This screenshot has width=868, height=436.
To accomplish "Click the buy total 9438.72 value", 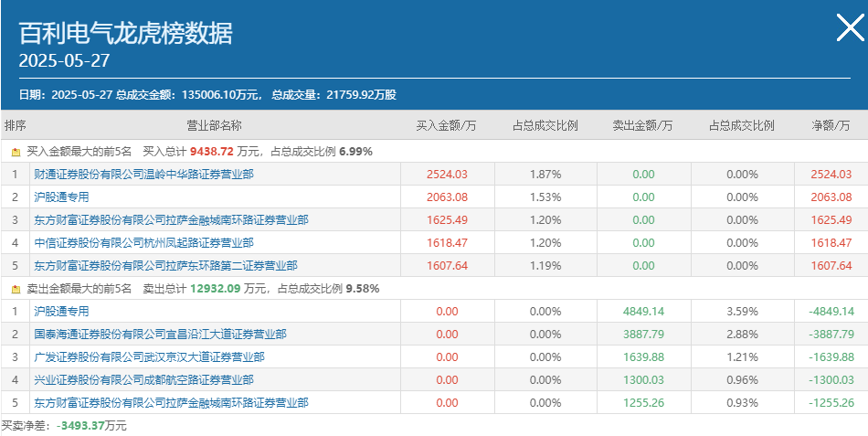I will 212,152.
